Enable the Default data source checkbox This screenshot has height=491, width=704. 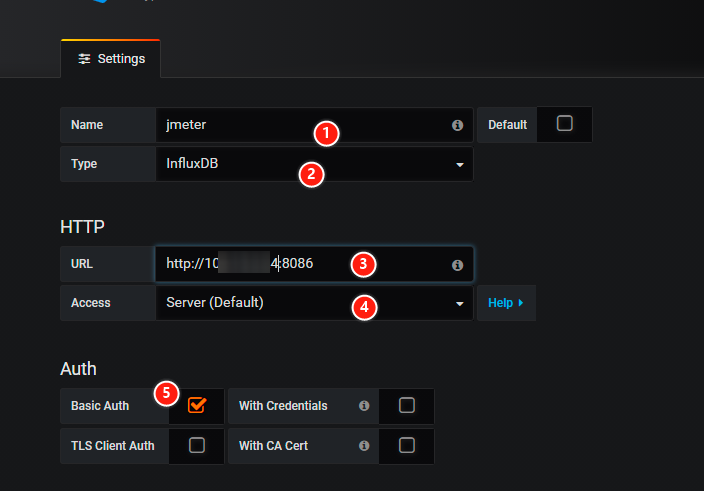[564, 124]
